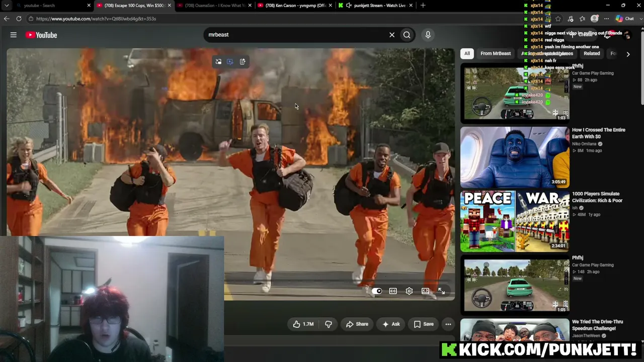Open the tab list dropdown arrow

point(7,6)
